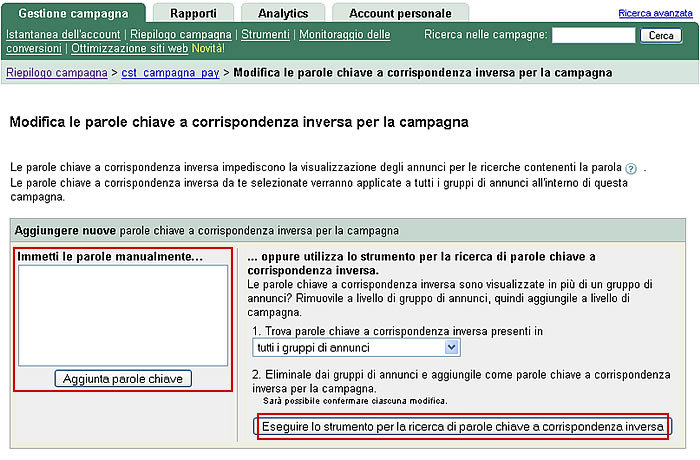Click the Cerca button

[661, 35]
